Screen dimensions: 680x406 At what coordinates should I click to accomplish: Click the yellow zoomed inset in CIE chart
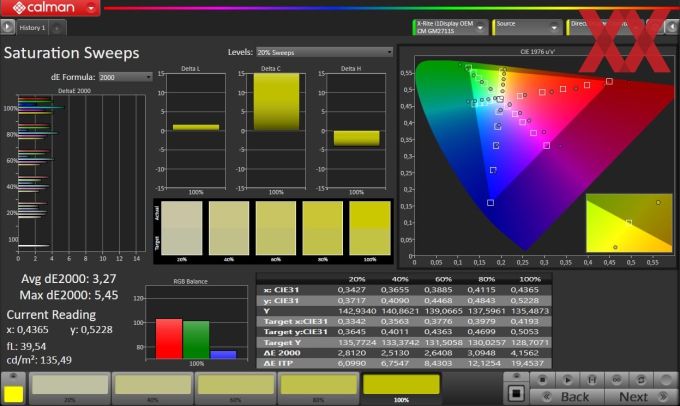point(629,223)
